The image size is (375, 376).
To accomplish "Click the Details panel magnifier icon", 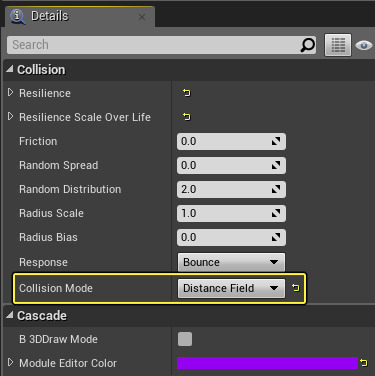I will tap(18, 17).
